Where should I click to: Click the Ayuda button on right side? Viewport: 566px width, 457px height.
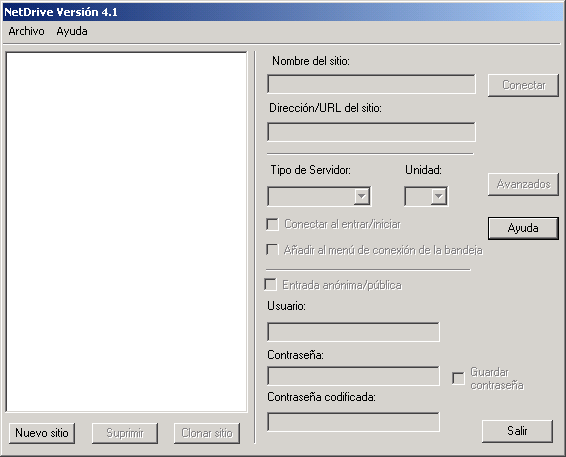(523, 228)
